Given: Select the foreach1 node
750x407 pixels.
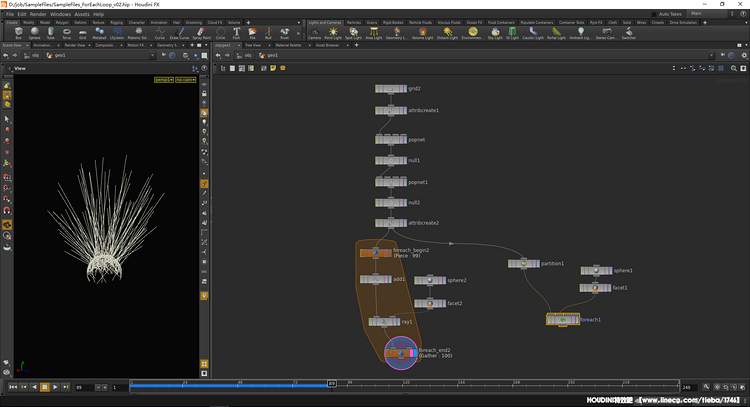Looking at the screenshot, I should 563,319.
